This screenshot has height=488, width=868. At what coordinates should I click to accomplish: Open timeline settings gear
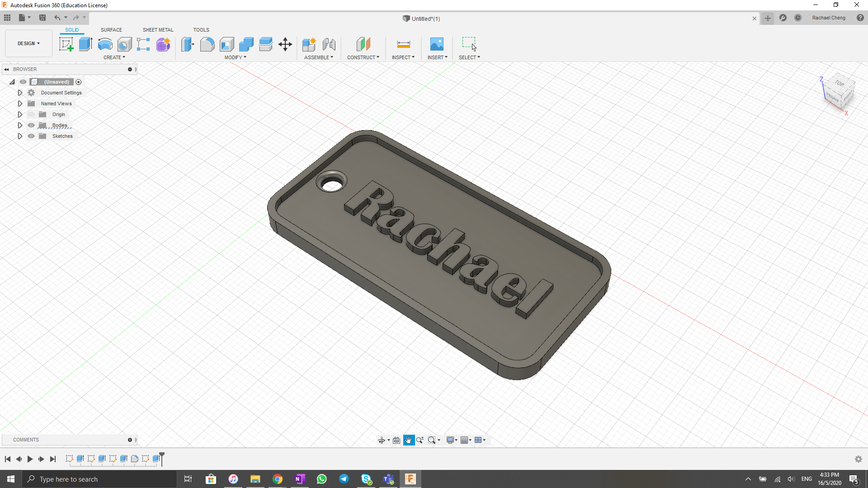click(859, 459)
